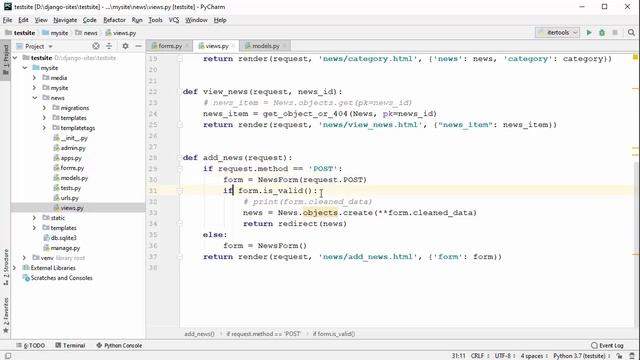Viewport: 640px width, 360px height.
Task: Click the line:column 31:11 indicator
Action: [x=458, y=356]
